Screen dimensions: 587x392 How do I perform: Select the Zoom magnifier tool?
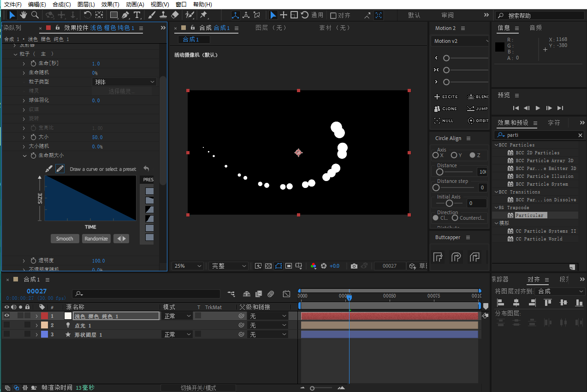pyautogui.click(x=35, y=15)
